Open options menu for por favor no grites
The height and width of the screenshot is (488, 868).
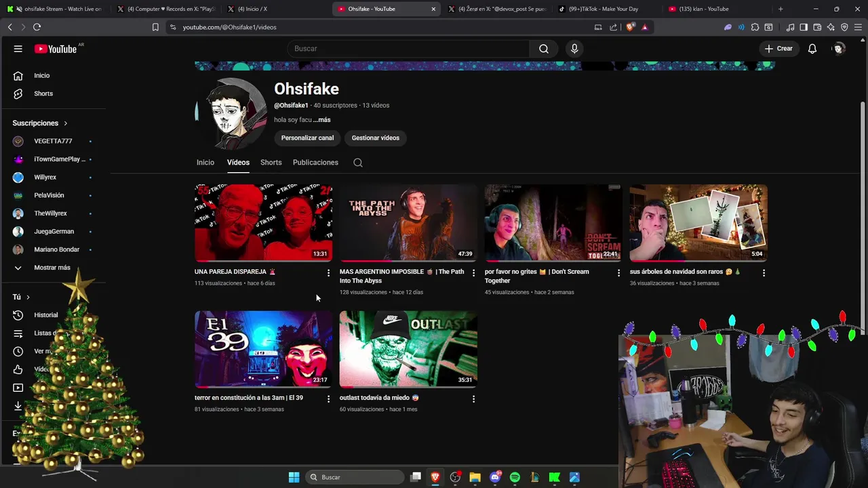click(618, 273)
